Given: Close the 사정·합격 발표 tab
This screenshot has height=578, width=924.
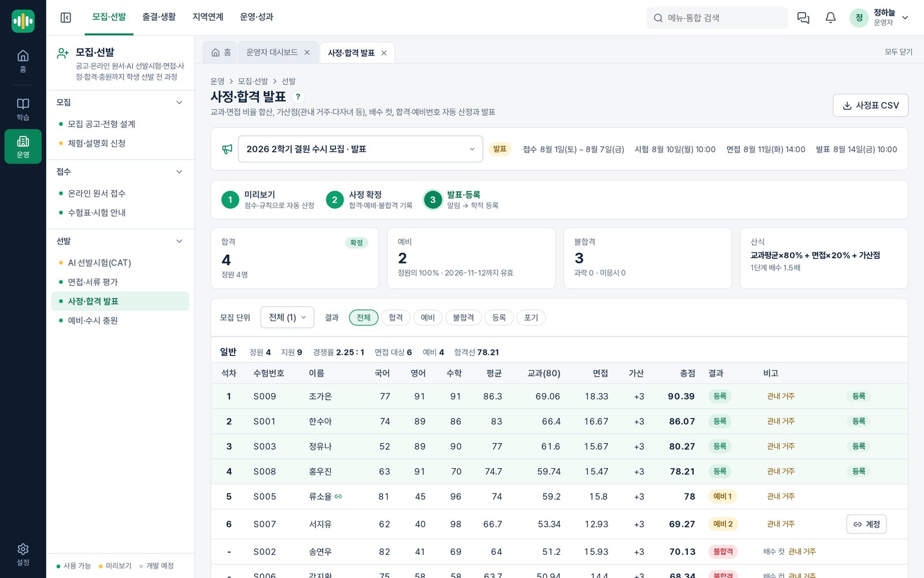Looking at the screenshot, I should 384,53.
